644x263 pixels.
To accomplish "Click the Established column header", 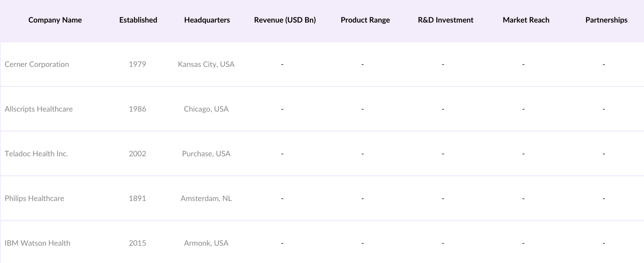I will click(138, 20).
